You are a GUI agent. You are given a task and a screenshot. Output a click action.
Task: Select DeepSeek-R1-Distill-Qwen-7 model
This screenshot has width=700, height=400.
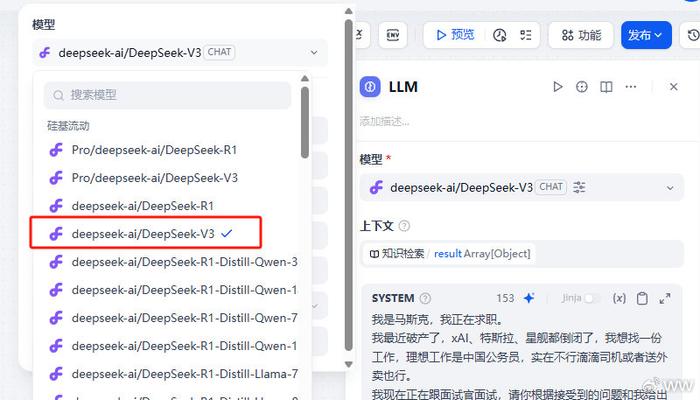pyautogui.click(x=184, y=318)
